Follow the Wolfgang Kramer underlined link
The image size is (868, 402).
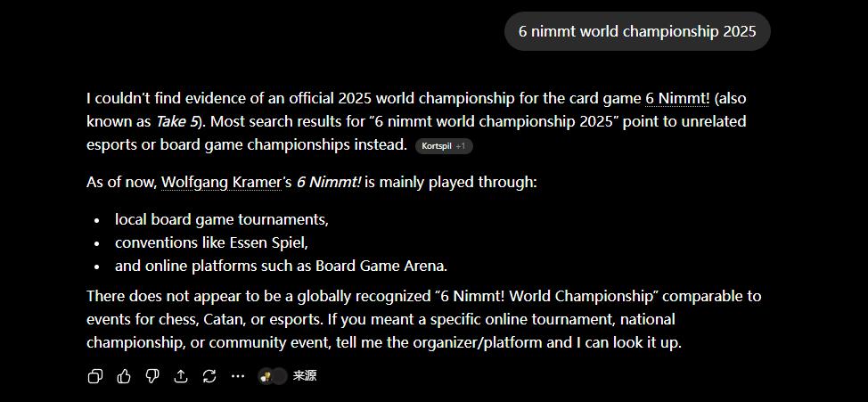pos(221,182)
